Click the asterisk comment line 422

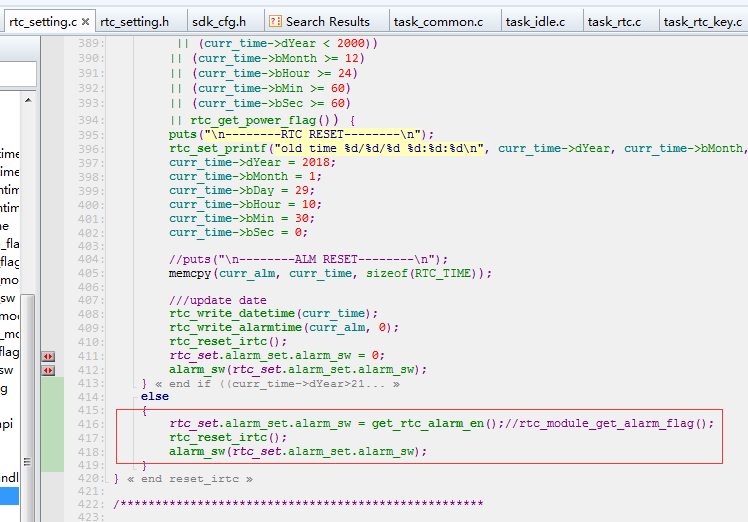point(298,503)
